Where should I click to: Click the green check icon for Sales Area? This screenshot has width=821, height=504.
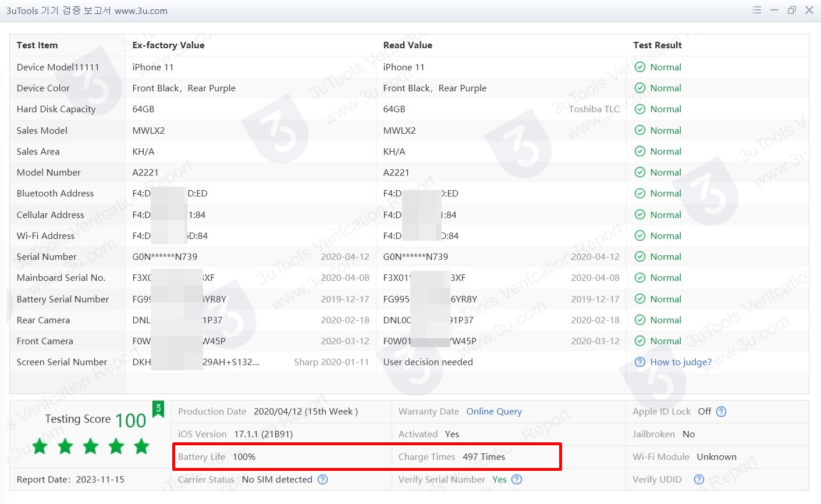pyautogui.click(x=640, y=151)
